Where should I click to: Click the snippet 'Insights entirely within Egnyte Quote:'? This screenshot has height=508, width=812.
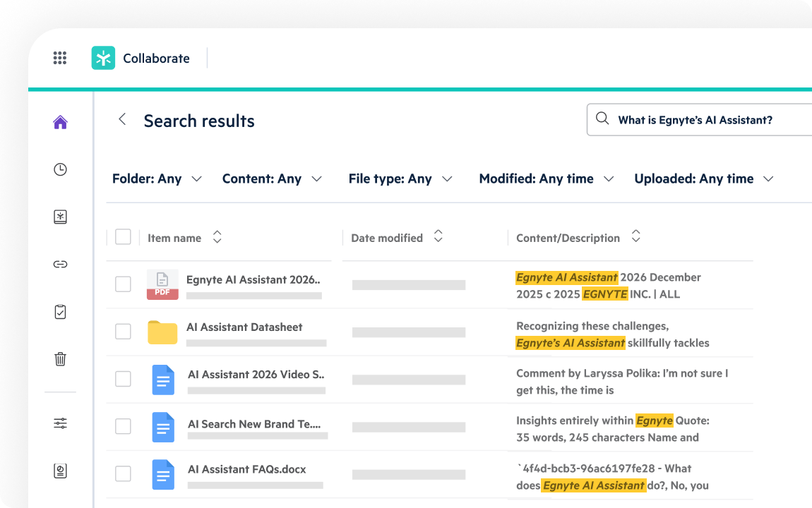click(613, 421)
